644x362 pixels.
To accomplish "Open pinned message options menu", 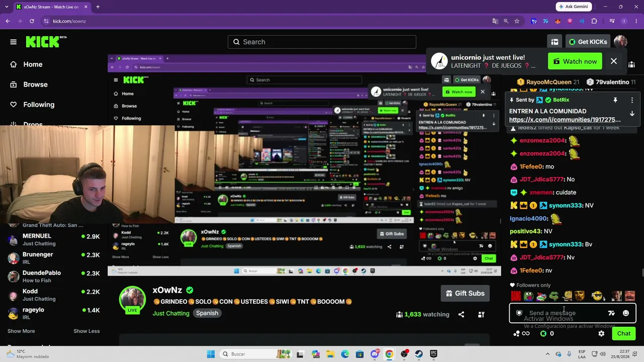I will tap(632, 100).
